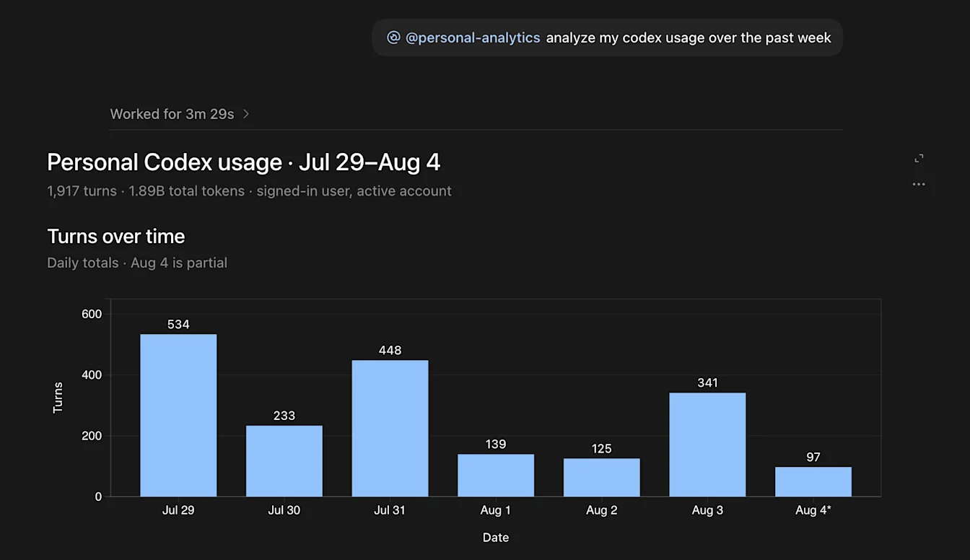Click the '125' value label
The width and height of the screenshot is (970, 560).
pos(602,449)
